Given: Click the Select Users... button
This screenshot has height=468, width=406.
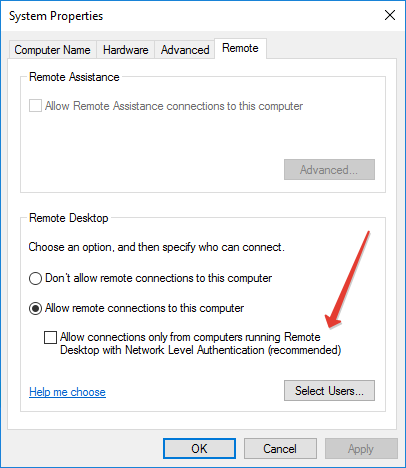Looking at the screenshot, I should point(329,391).
